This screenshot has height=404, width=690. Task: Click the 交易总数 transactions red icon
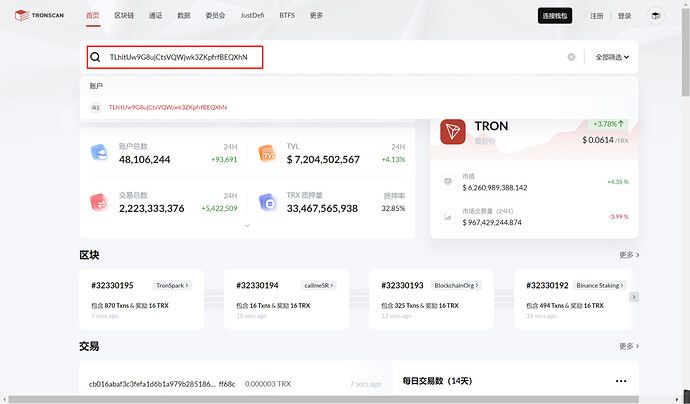(x=99, y=202)
